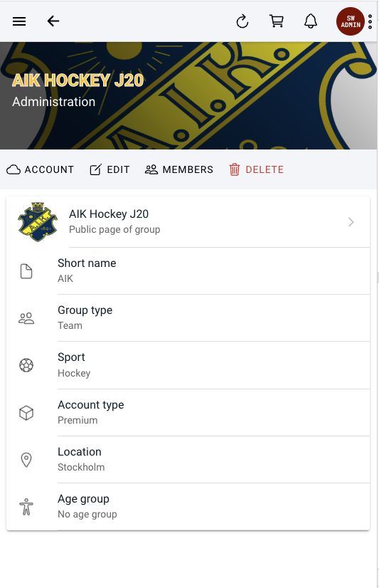379x588 pixels.
Task: Click the cube icon beside Account type
Action: coord(26,413)
